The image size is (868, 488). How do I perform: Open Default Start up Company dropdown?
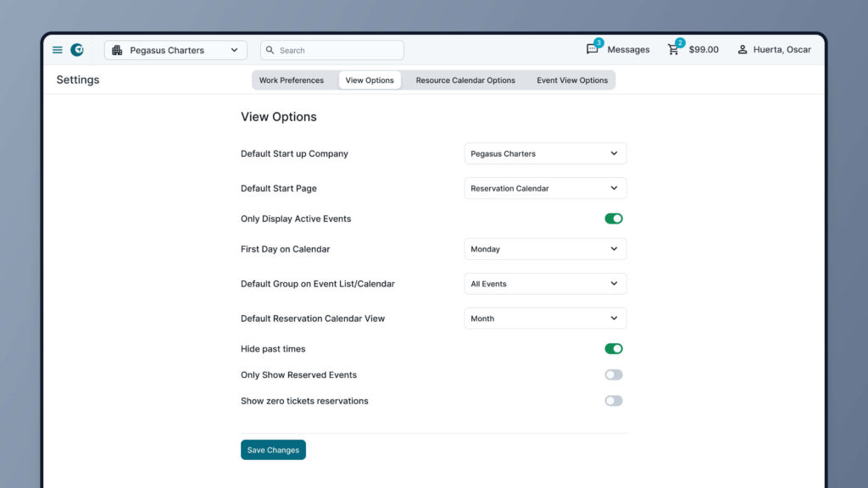tap(545, 153)
